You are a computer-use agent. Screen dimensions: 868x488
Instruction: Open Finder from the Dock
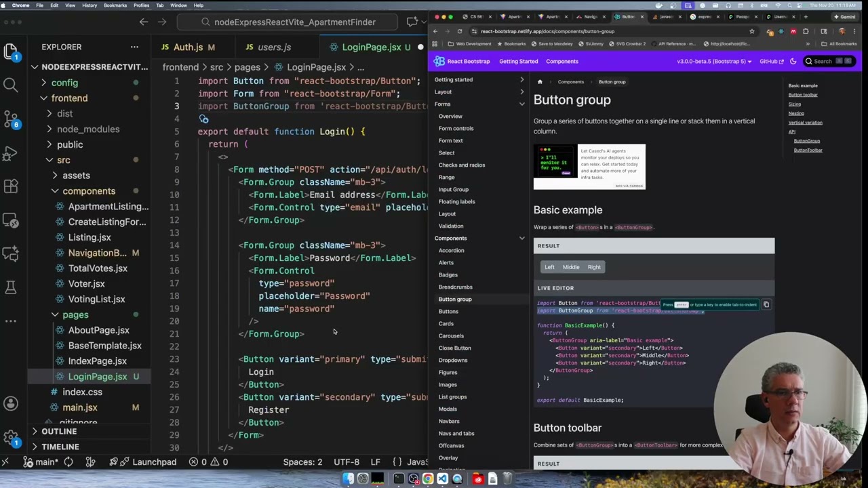pos(348,479)
